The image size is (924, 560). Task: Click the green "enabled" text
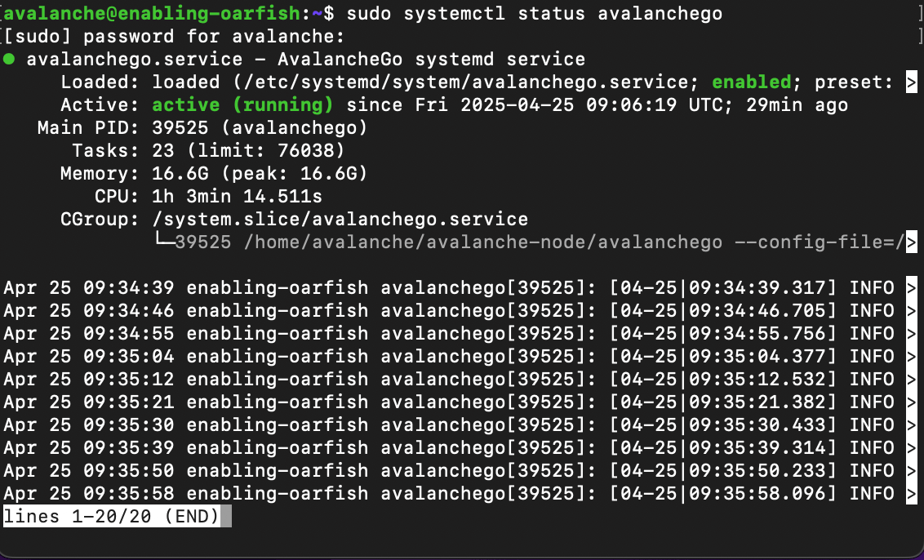coord(752,82)
